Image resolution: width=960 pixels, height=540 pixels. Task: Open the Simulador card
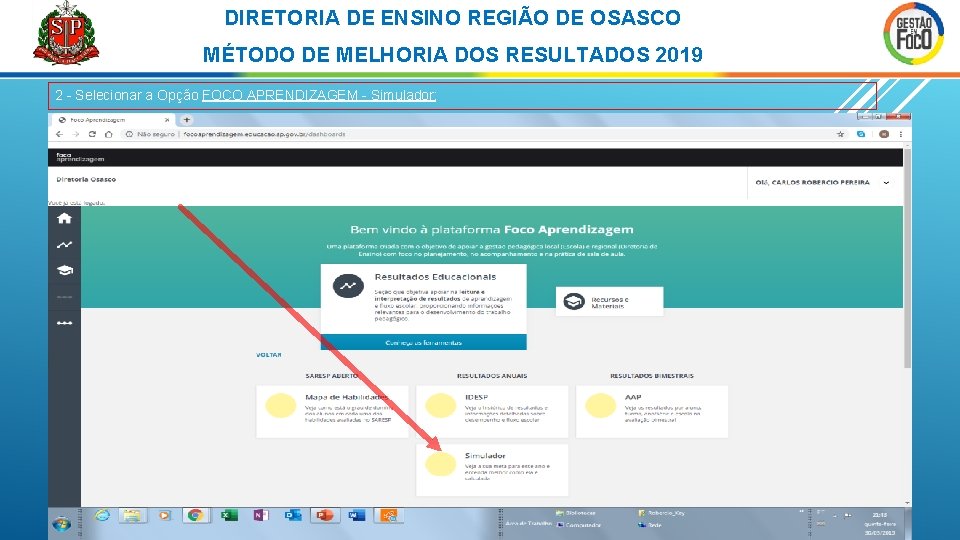tap(492, 470)
